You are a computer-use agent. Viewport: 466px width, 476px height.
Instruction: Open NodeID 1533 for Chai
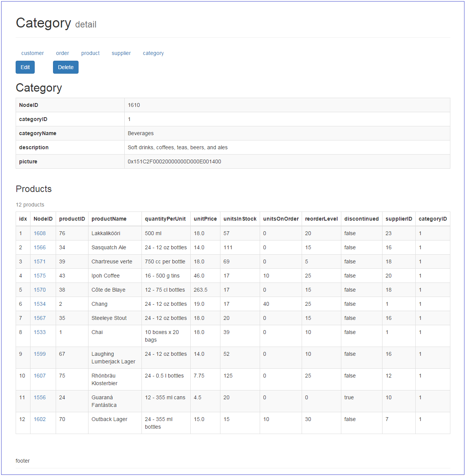(40, 332)
